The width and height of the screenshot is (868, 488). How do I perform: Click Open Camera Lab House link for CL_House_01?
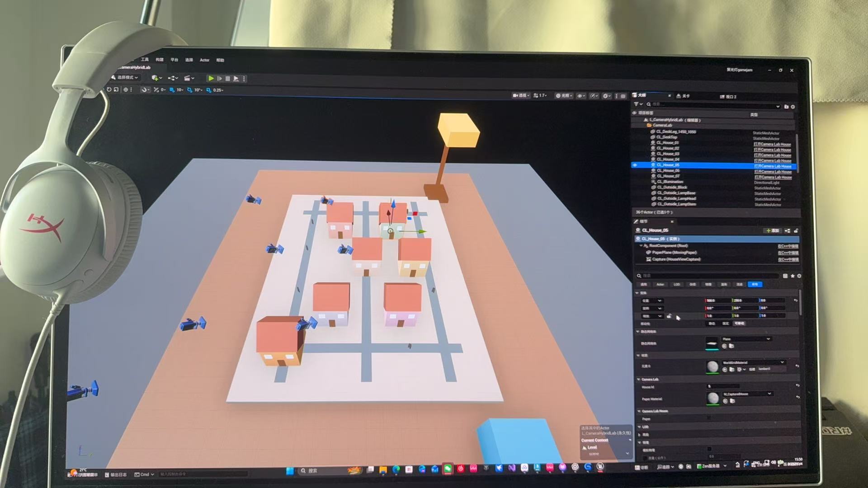772,144
